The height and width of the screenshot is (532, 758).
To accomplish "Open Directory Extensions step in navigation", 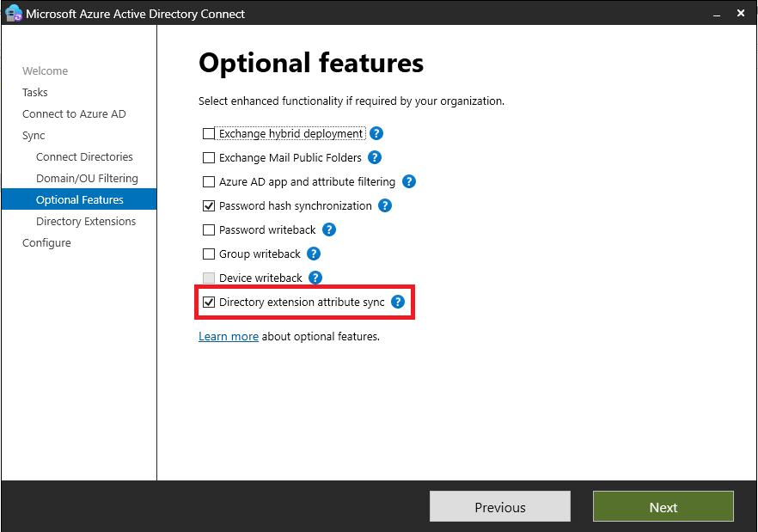I will click(x=86, y=222).
